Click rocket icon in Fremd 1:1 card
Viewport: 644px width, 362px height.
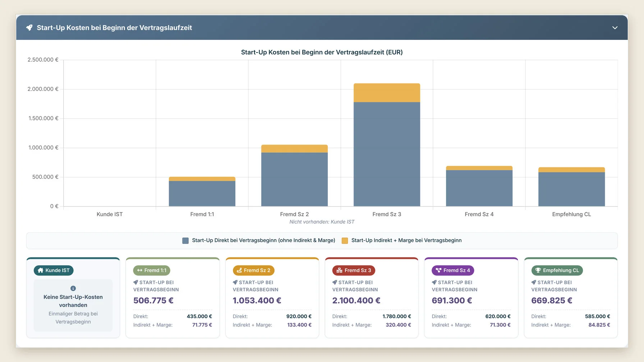135,282
